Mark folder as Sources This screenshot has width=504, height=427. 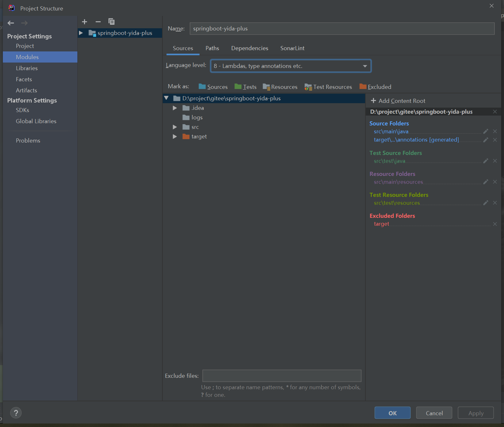(213, 87)
